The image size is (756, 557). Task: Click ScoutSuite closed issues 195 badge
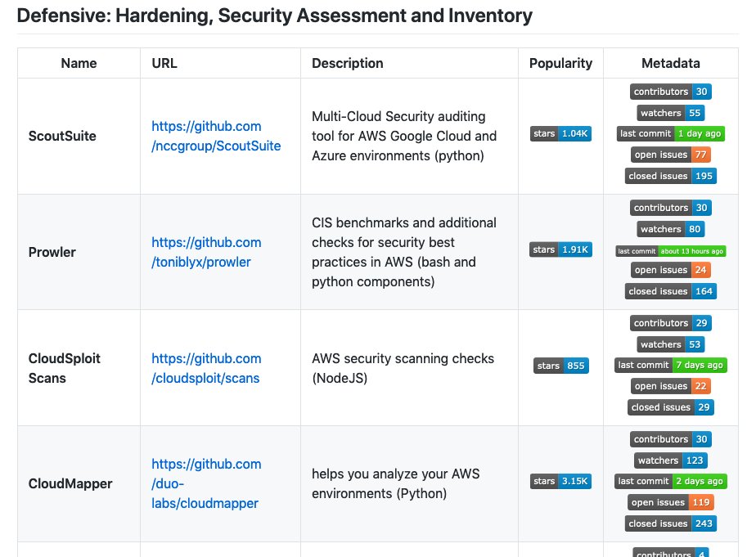click(x=671, y=176)
